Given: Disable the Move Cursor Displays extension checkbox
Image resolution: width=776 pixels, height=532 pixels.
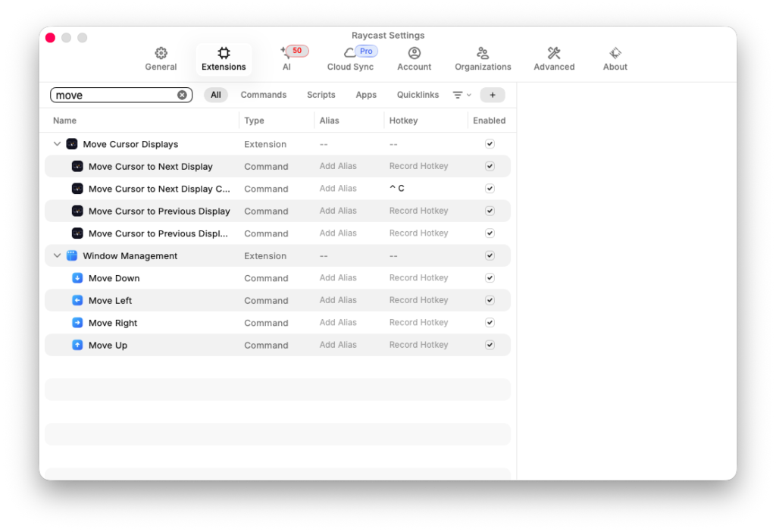Looking at the screenshot, I should tap(490, 144).
